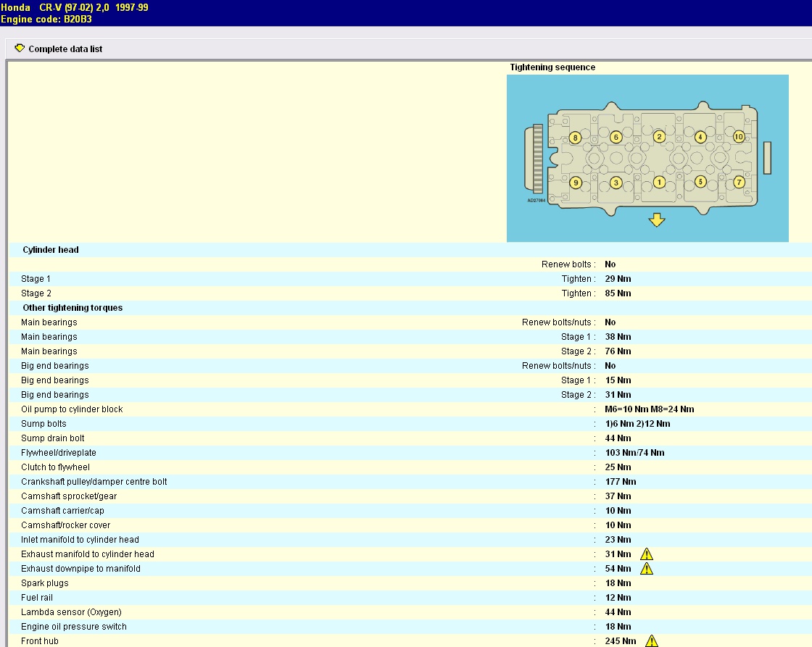812x647 pixels.
Task: Click the Tightening sequence caption
Action: click(552, 67)
